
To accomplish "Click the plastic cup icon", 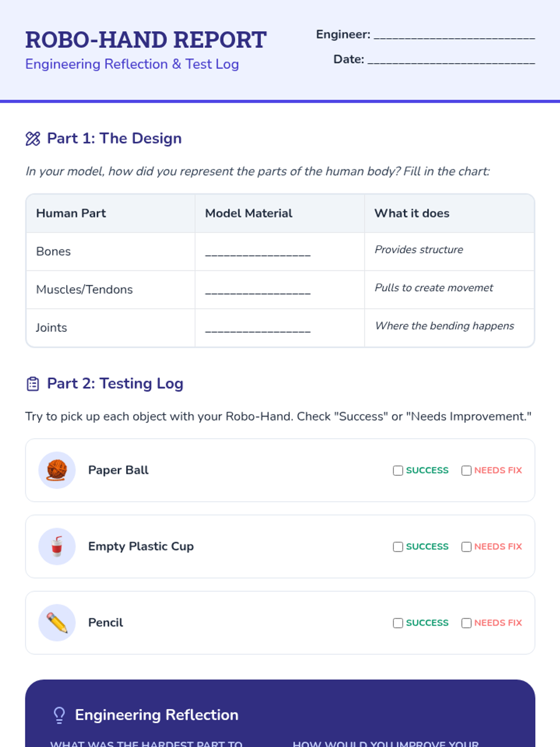I will [x=57, y=546].
